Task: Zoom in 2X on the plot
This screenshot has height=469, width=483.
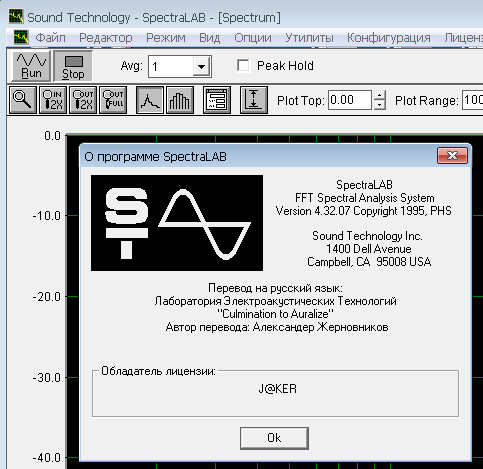Action: (53, 100)
